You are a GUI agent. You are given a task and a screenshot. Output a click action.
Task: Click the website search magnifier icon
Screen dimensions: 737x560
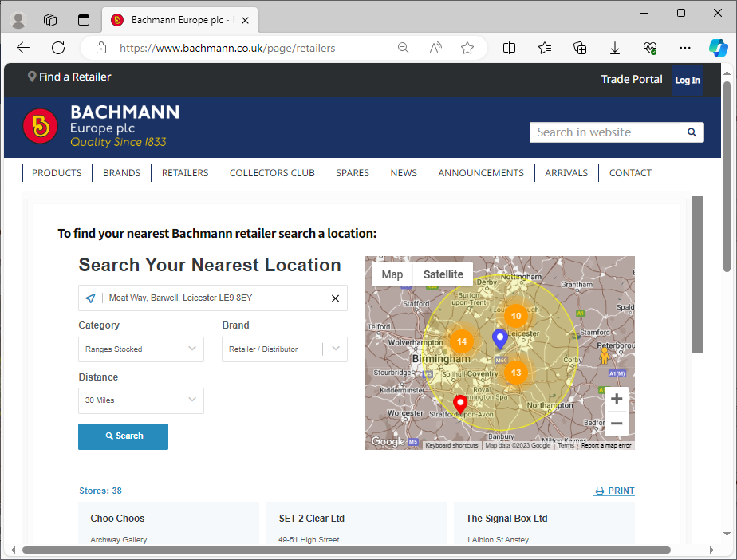692,132
